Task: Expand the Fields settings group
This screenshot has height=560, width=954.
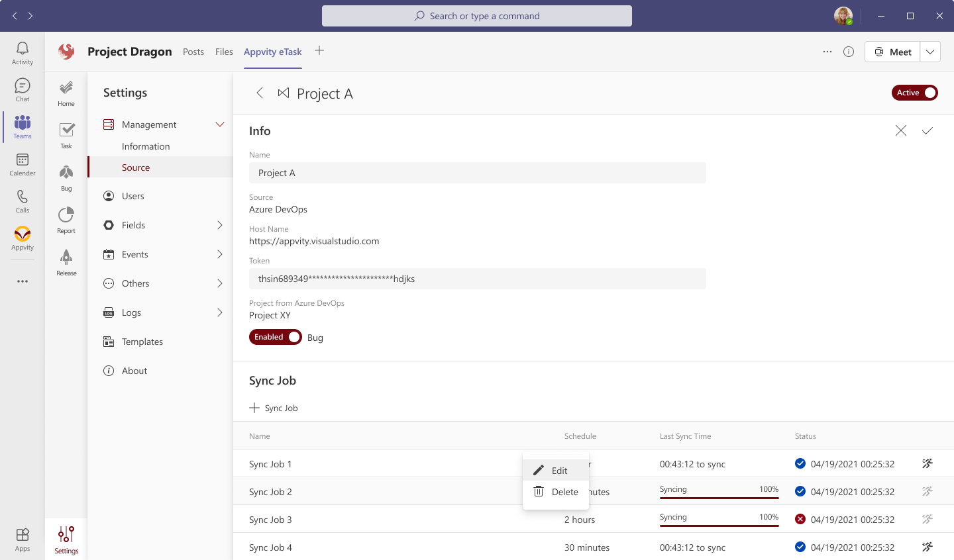Action: pyautogui.click(x=220, y=225)
